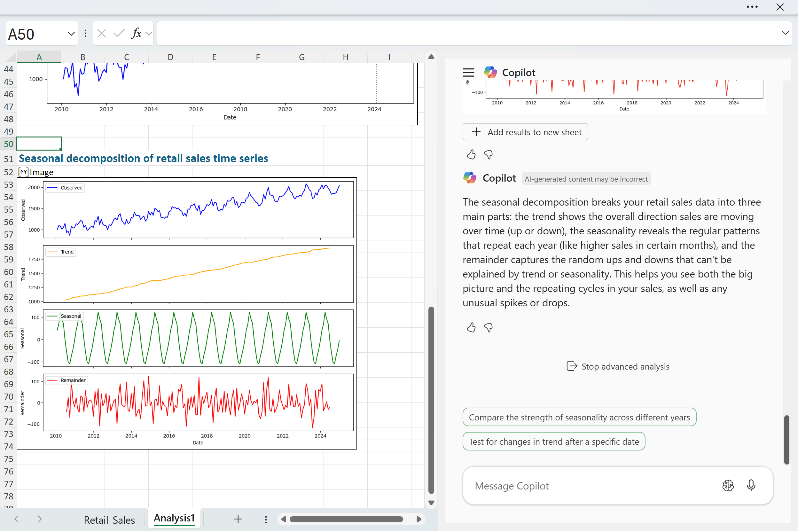Click the brain icon in Copilot input
The image size is (798, 532).
click(728, 486)
